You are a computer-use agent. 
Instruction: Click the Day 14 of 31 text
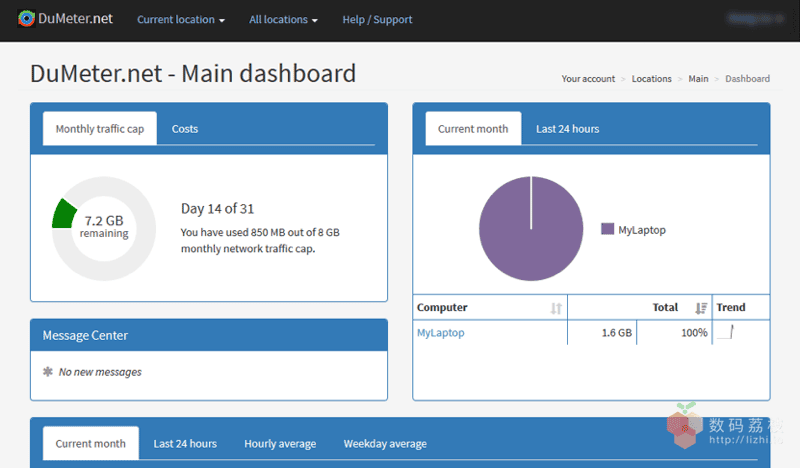[x=217, y=208]
